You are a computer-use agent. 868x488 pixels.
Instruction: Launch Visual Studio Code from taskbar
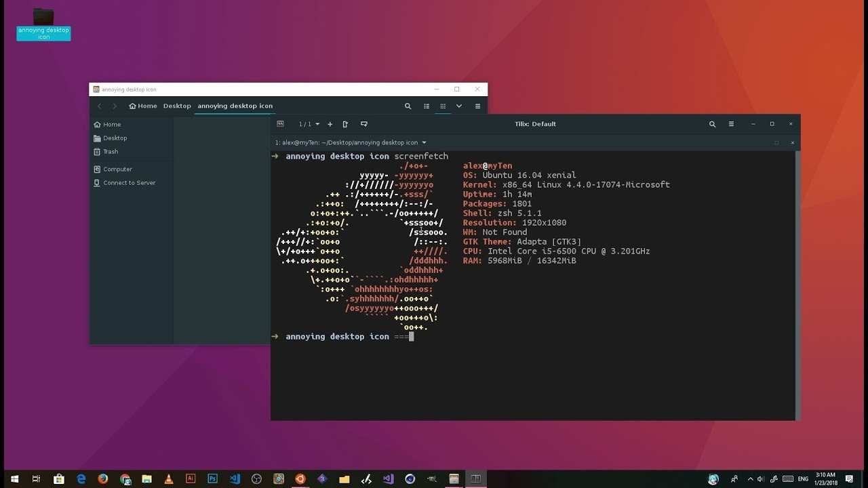pos(235,479)
